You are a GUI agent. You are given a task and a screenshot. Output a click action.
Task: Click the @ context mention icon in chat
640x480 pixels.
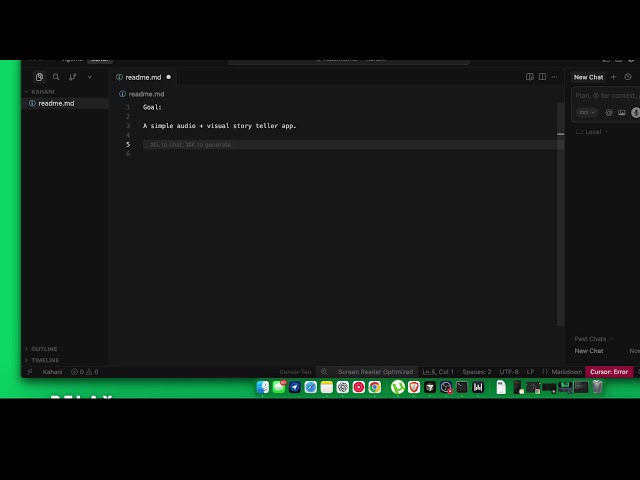pos(609,112)
